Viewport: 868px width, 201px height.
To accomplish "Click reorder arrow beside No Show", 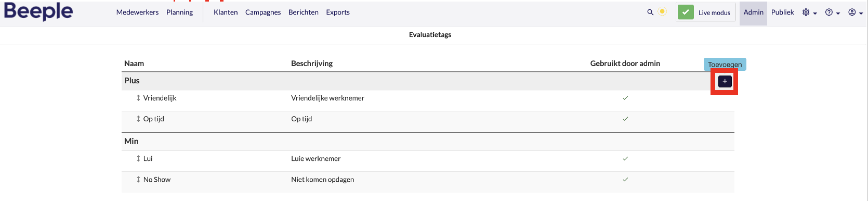I will click(138, 179).
